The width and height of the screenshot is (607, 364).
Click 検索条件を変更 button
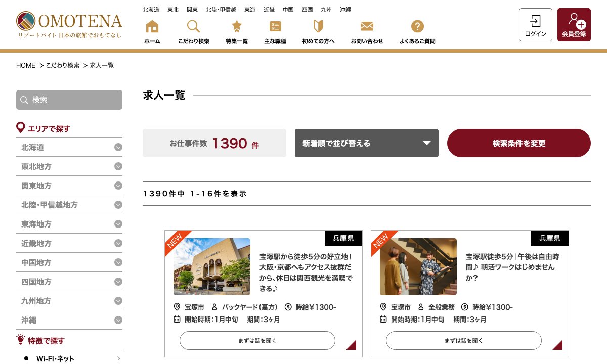pos(519,143)
